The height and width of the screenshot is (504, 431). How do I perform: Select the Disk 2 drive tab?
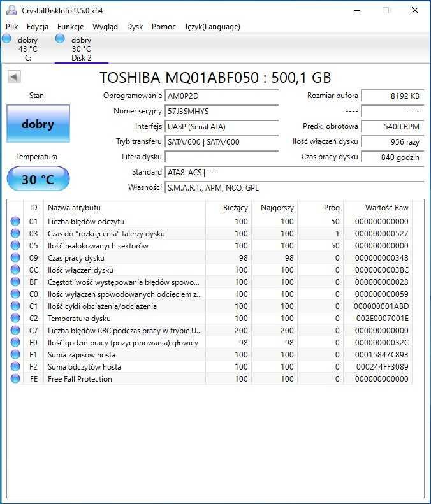[82, 49]
